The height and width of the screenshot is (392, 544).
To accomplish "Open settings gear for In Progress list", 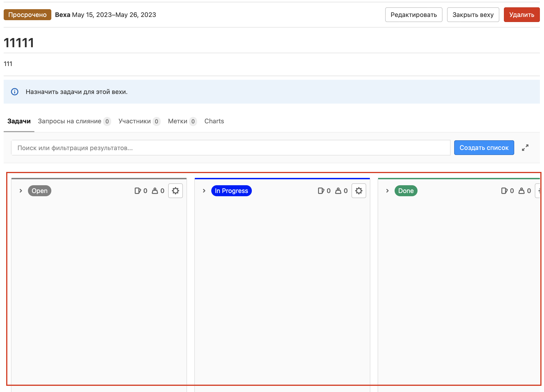I will tap(359, 191).
